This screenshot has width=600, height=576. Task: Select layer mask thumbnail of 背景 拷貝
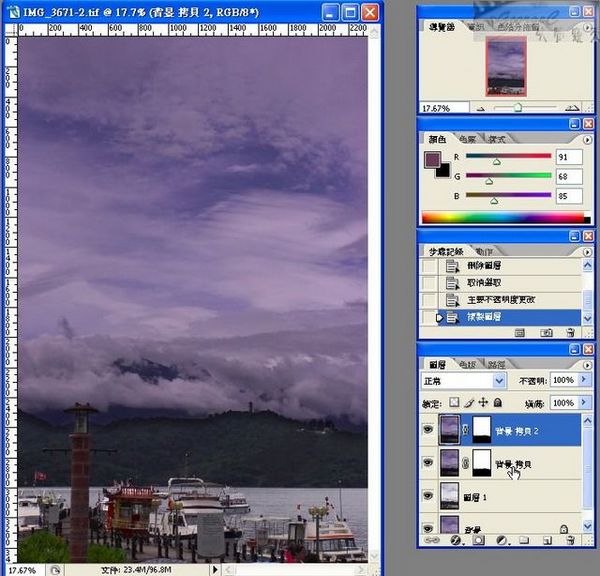(482, 463)
